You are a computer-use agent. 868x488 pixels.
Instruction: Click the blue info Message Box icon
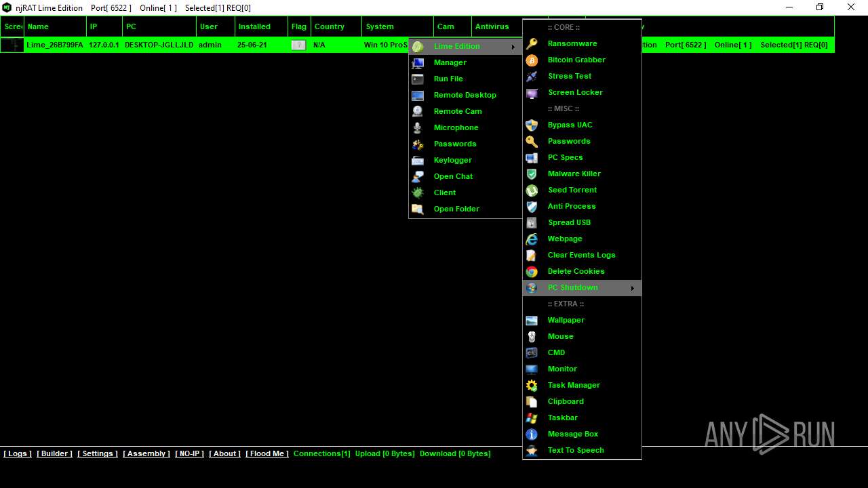[x=532, y=434]
